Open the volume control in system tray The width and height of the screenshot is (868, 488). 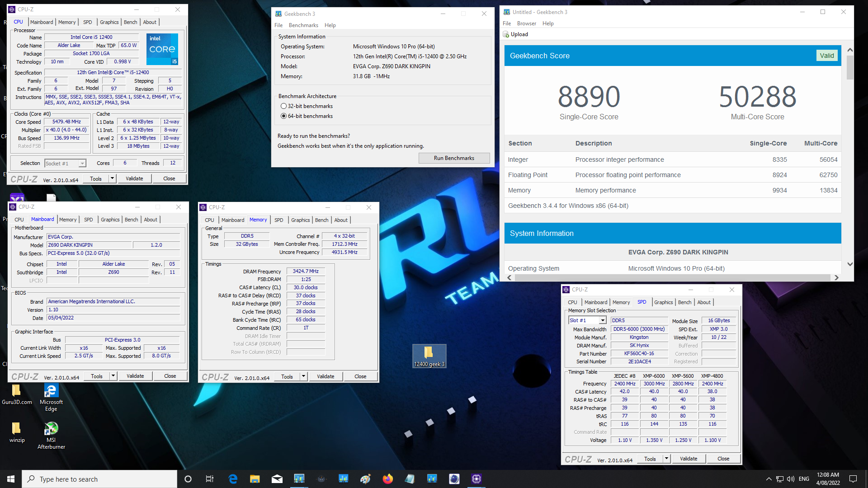[791, 479]
